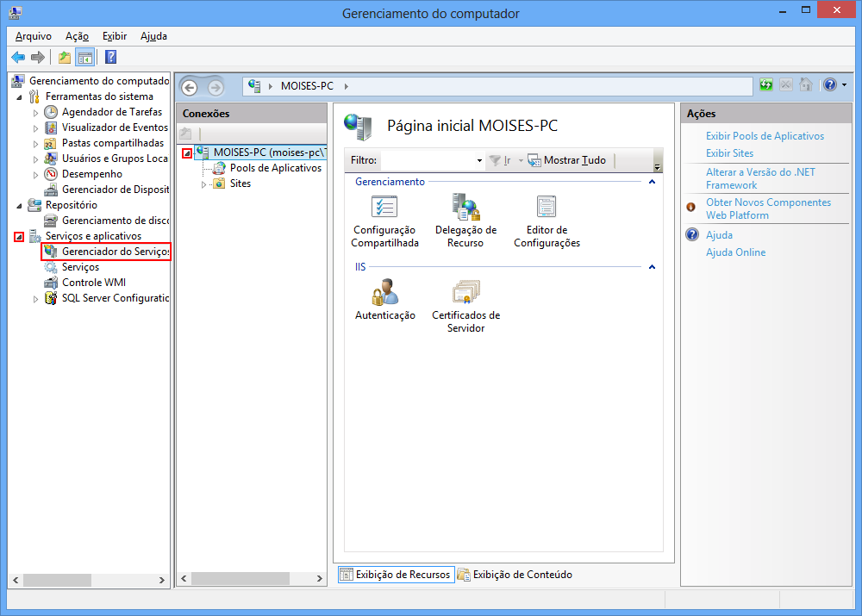Collapse Ferramentas do sistema node

coord(19,97)
